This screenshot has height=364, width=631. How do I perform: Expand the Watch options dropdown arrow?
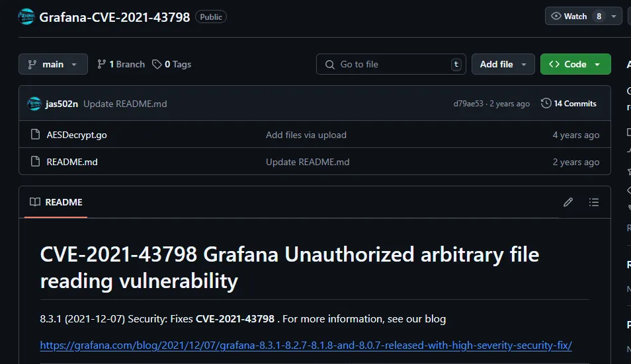[x=614, y=16]
